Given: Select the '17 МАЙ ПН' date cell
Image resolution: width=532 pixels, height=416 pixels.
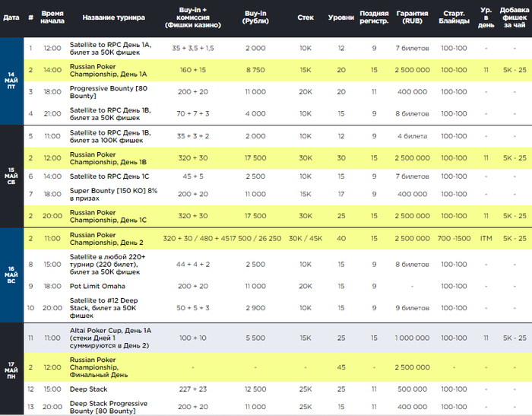Looking at the screenshot, I should pyautogui.click(x=11, y=370).
